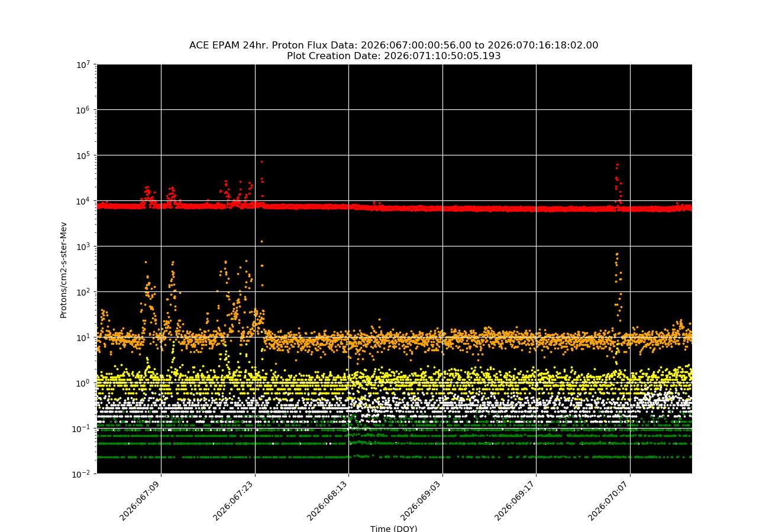
Task: Click the 10^3 y-axis tick label
Action: [83, 246]
